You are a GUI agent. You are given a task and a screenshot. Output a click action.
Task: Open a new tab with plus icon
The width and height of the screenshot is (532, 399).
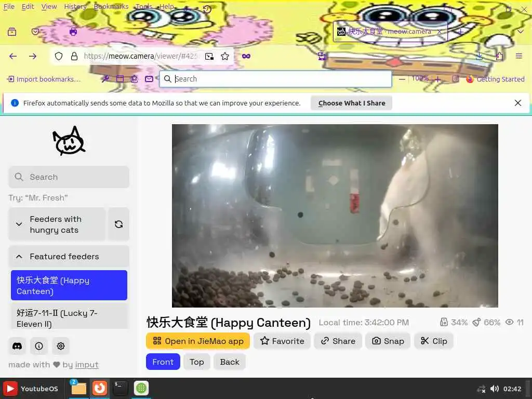click(460, 32)
